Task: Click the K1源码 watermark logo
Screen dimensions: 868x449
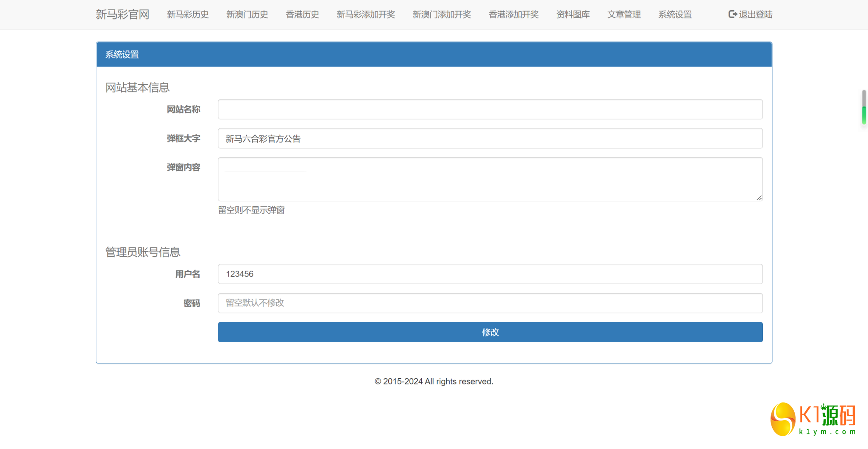Action: pos(812,419)
